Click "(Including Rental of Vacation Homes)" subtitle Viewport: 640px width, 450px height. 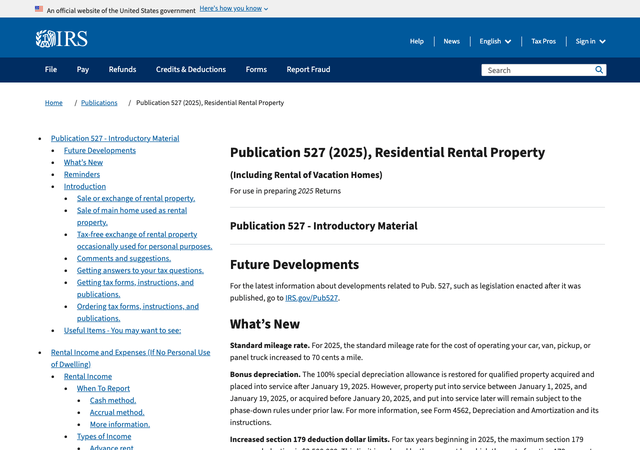[x=306, y=175]
